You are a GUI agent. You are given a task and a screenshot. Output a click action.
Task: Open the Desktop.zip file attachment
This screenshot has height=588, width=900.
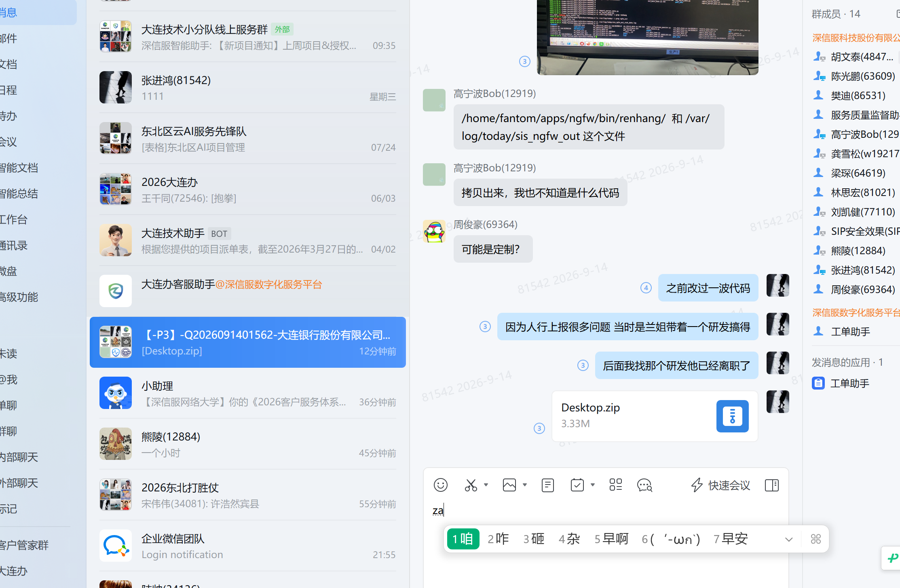coord(655,416)
